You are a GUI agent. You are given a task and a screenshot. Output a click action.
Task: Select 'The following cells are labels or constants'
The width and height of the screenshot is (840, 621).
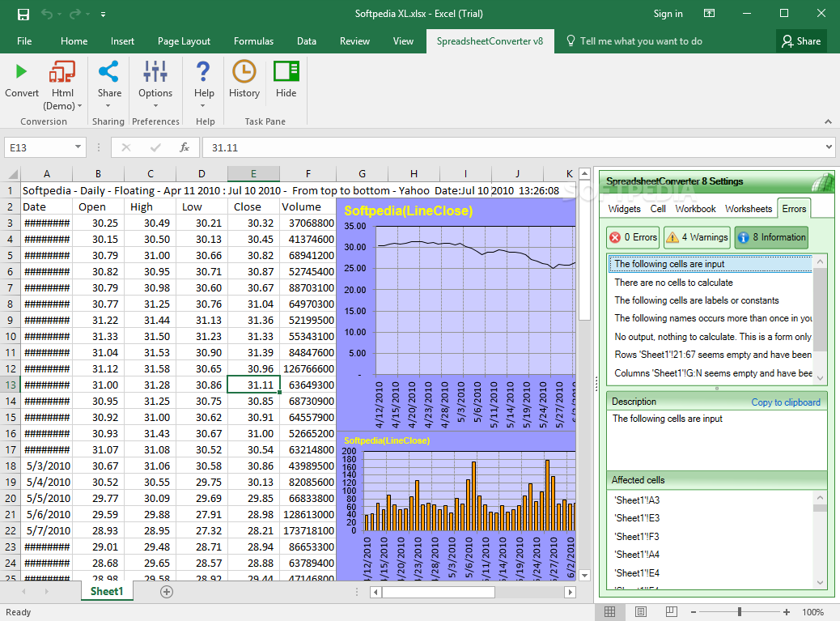click(697, 300)
